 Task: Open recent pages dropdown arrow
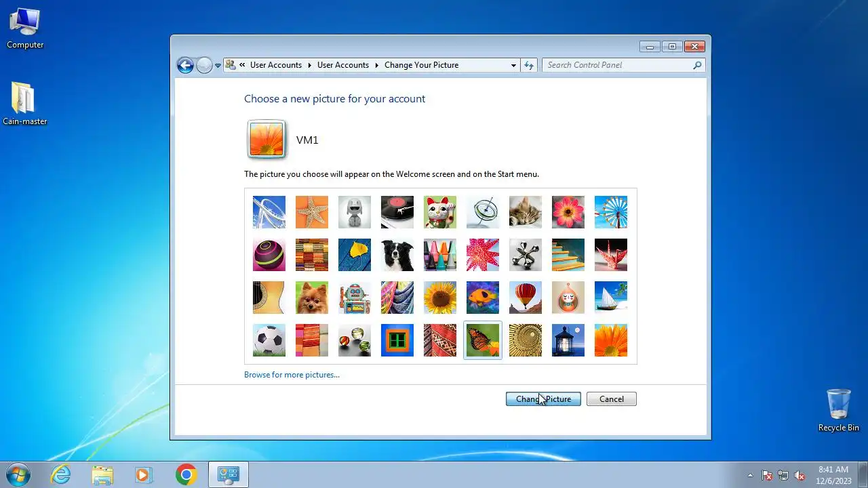coord(218,66)
